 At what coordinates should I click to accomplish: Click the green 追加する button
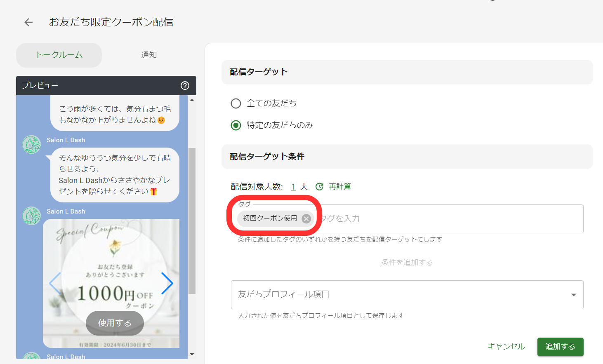click(560, 347)
